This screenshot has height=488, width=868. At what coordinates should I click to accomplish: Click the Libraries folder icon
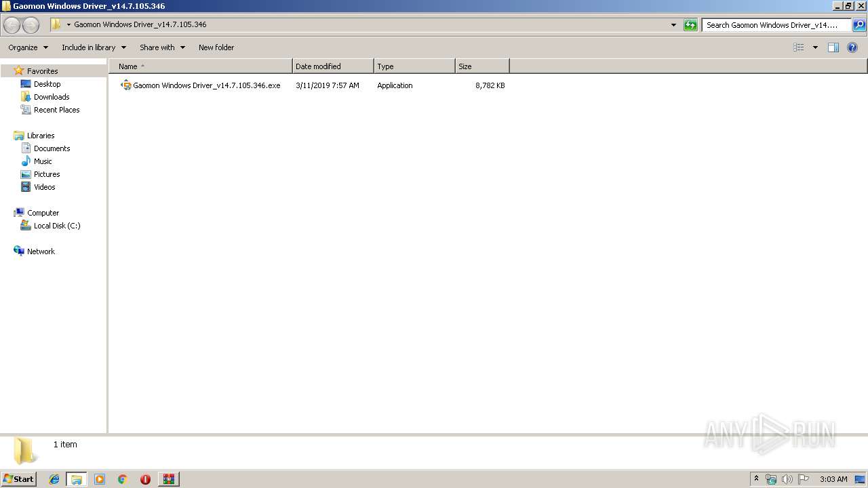click(18, 136)
